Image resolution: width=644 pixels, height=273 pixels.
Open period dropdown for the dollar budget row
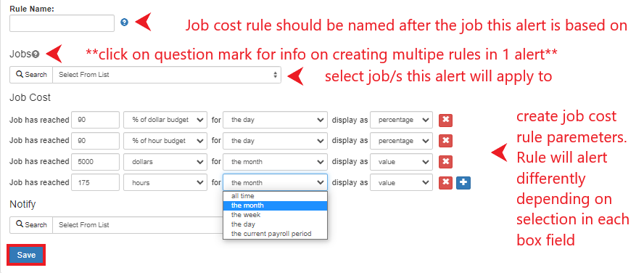click(x=275, y=120)
